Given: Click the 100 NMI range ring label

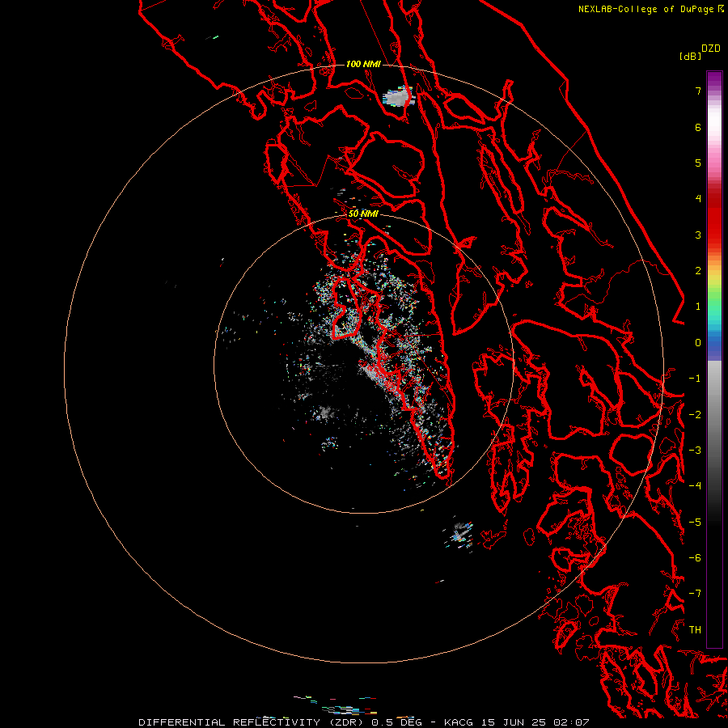Looking at the screenshot, I should click(x=363, y=64).
